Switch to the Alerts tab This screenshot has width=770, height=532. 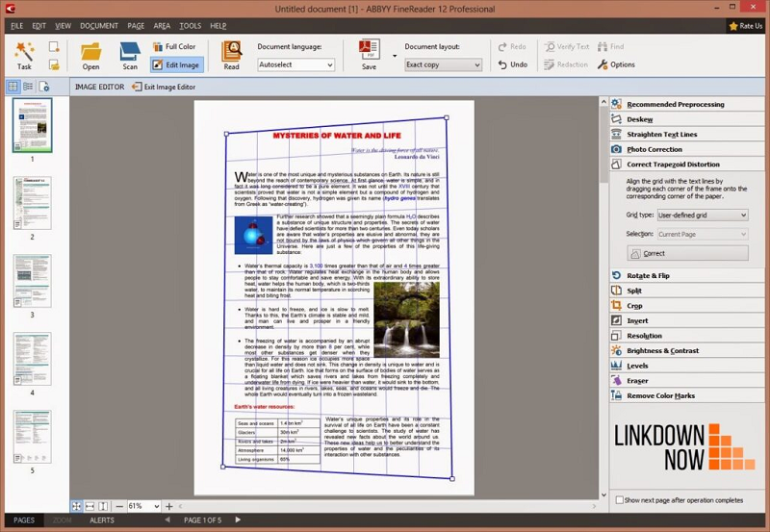coord(102,520)
